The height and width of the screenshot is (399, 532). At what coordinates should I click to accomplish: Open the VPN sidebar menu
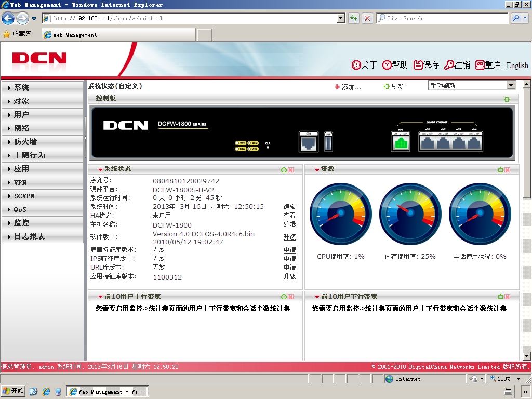43,182
